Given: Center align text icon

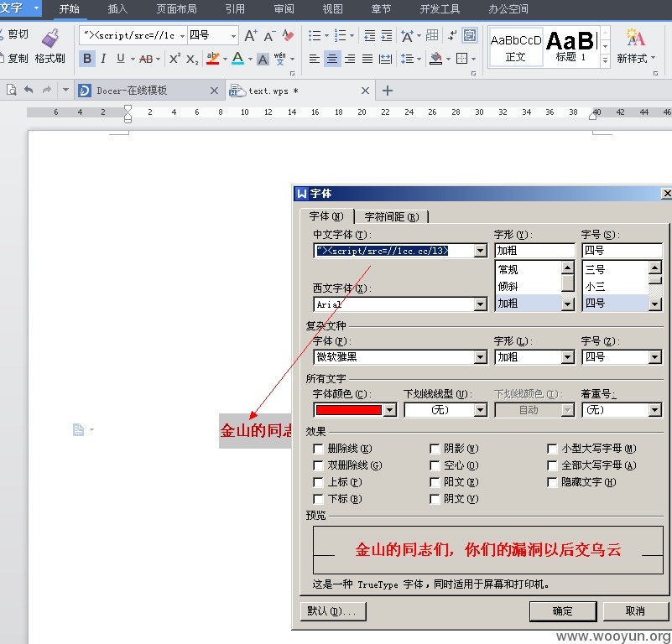Looking at the screenshot, I should pyautogui.click(x=332, y=59).
